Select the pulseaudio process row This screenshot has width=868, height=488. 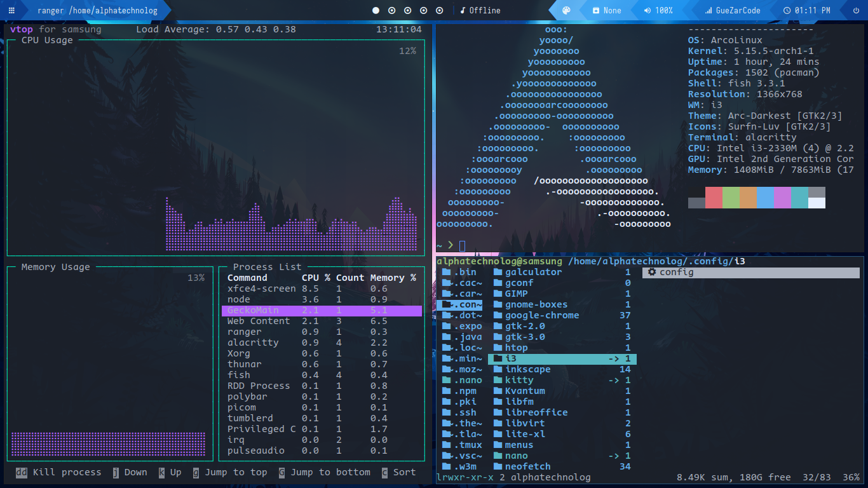pyautogui.click(x=322, y=451)
